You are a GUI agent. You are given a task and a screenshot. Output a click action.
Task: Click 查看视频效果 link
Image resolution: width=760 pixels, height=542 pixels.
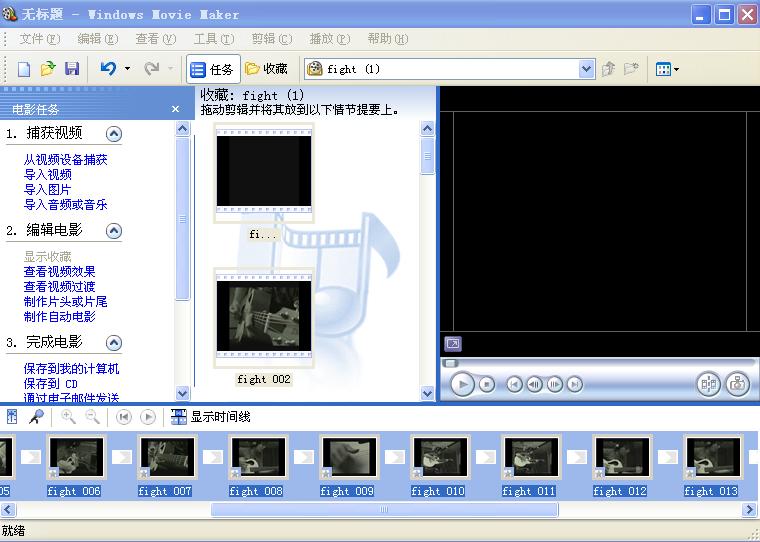[60, 271]
